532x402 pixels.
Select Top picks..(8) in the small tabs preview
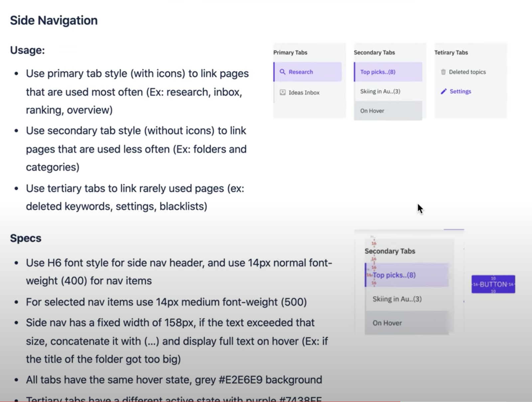(378, 72)
